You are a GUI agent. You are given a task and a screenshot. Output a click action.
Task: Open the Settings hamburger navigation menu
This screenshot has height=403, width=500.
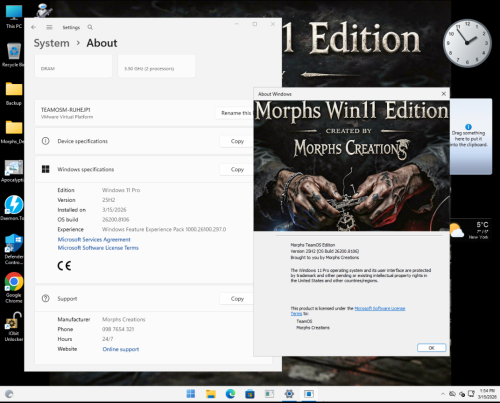(49, 27)
